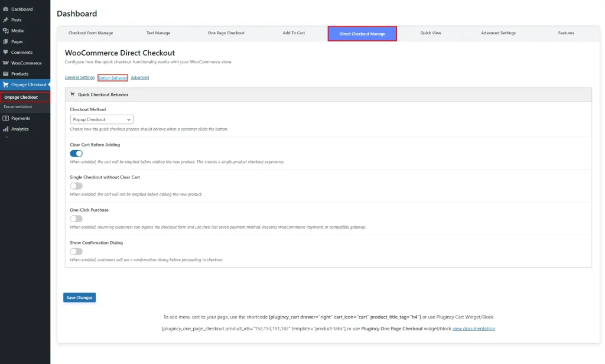Click the WooCommerce Direct Checkout heading
Screen dimensions: 605x364
coord(119,53)
